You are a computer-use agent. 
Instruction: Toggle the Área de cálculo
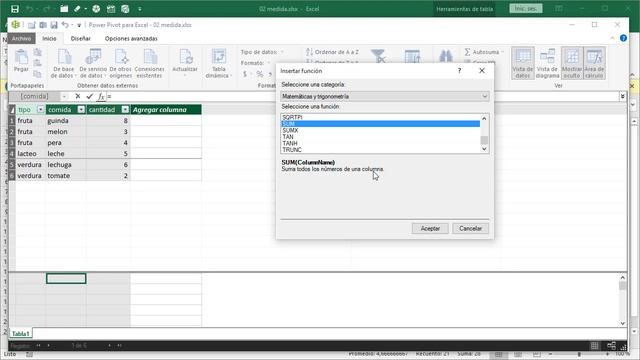594,63
